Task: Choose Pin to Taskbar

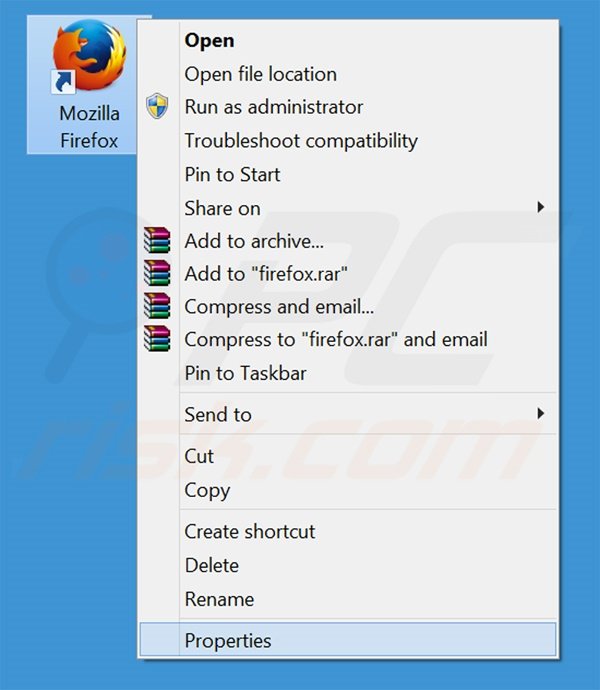Action: 348,373
